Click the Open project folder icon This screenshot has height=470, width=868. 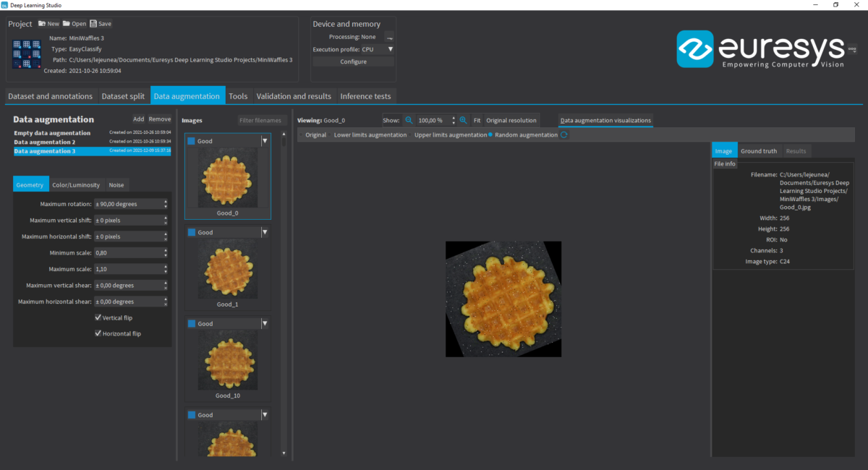pos(67,24)
